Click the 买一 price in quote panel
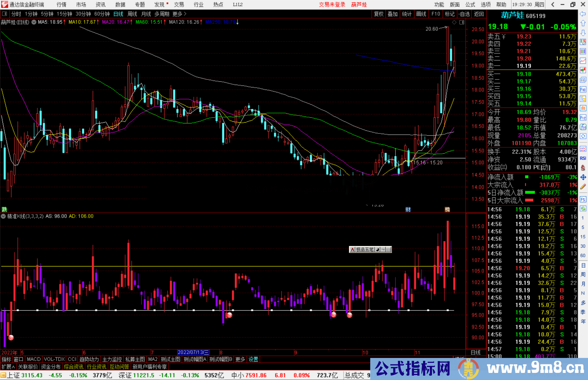The height and width of the screenshot is (380, 588). [524, 74]
